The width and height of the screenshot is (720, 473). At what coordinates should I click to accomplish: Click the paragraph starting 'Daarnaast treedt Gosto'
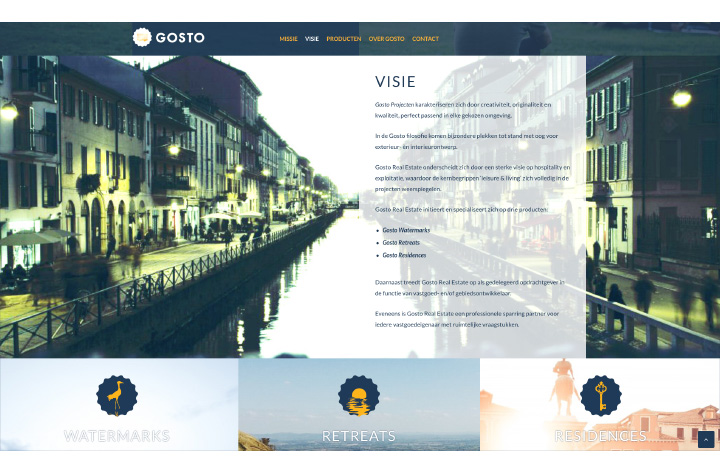point(470,287)
